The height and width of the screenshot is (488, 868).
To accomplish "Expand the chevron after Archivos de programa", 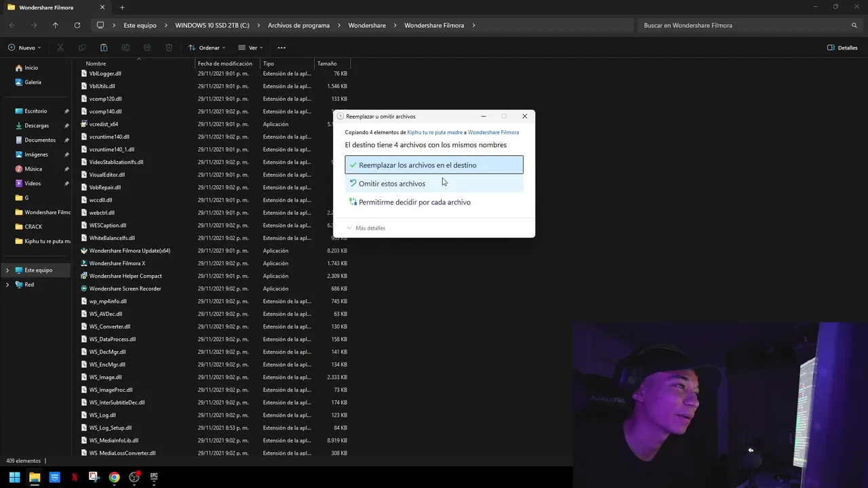I will [338, 25].
